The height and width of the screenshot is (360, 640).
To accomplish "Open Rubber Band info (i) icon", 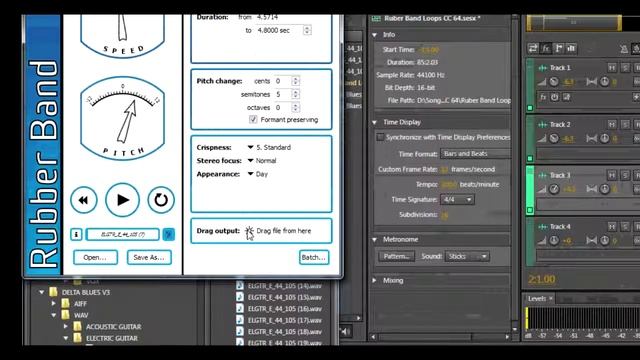I will point(76,234).
